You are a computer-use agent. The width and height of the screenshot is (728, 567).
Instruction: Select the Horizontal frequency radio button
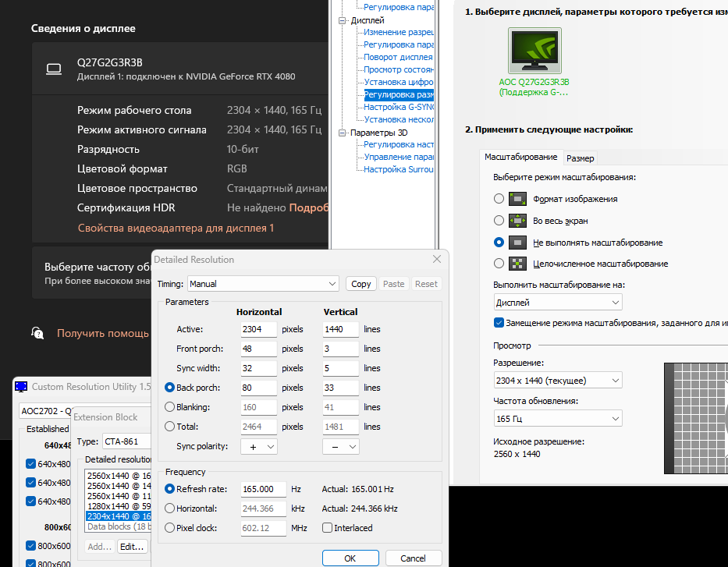[x=169, y=508]
